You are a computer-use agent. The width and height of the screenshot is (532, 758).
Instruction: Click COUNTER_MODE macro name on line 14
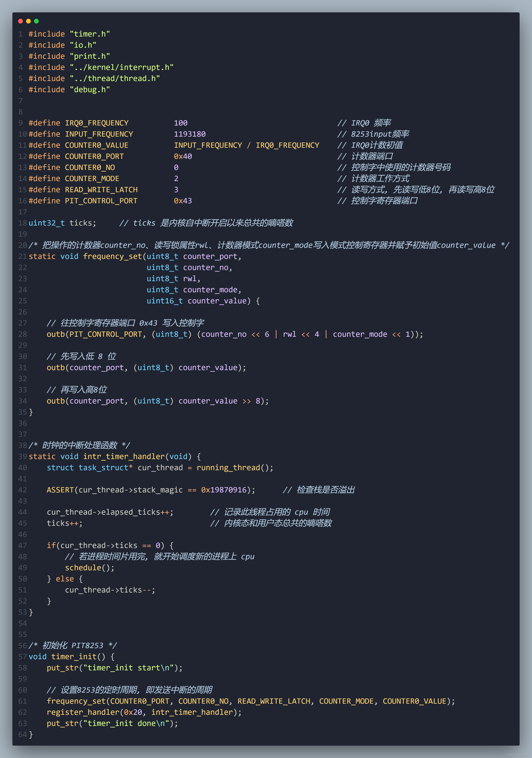(x=92, y=179)
